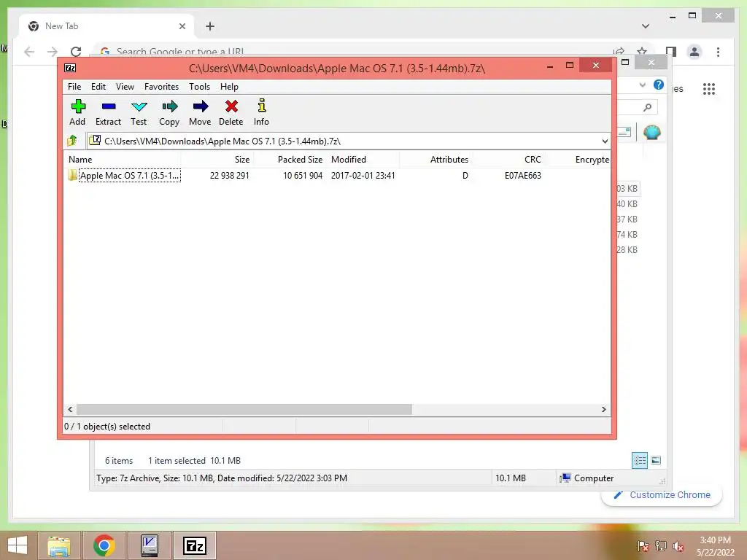Viewport: 747px width, 560px height.
Task: Open the Tools menu
Action: [199, 87]
